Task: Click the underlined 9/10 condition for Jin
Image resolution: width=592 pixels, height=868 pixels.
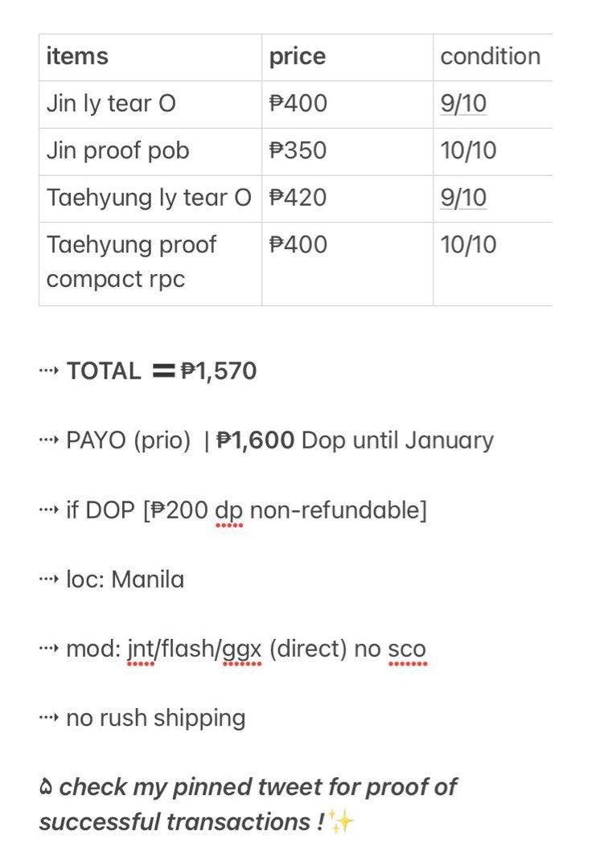Action: coord(463,104)
